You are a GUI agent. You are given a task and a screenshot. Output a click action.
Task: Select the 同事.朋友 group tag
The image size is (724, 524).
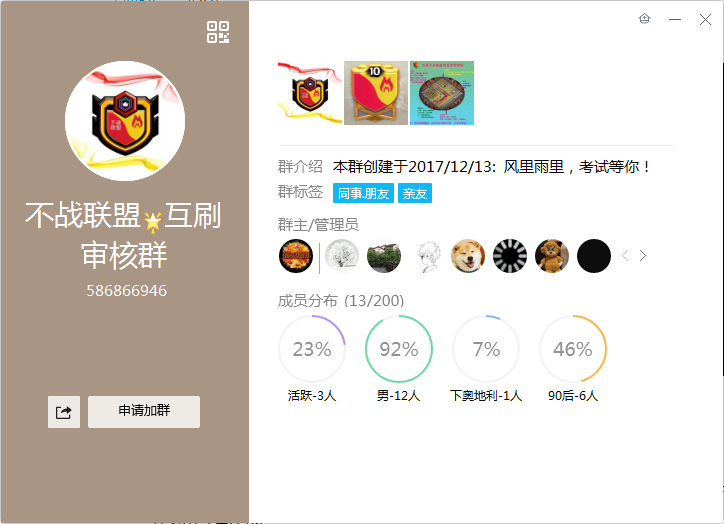[363, 193]
